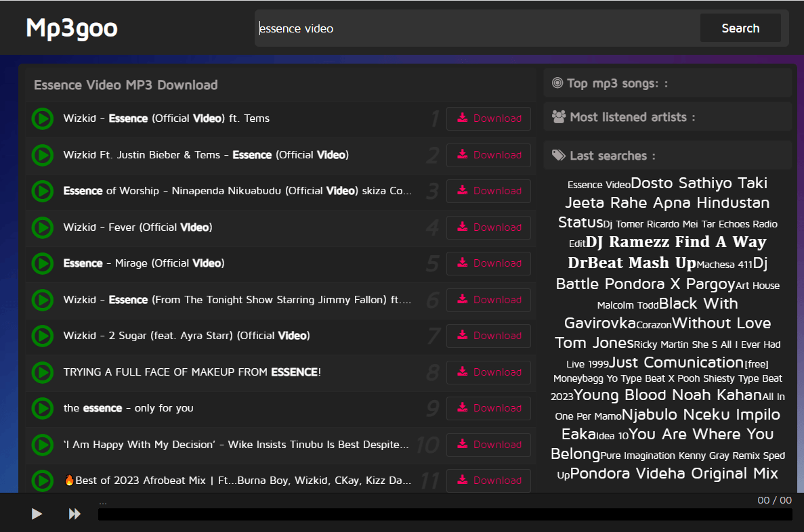The width and height of the screenshot is (804, 532).
Task: Download track 1 Wizkid Essence ft. Tems
Action: (488, 118)
